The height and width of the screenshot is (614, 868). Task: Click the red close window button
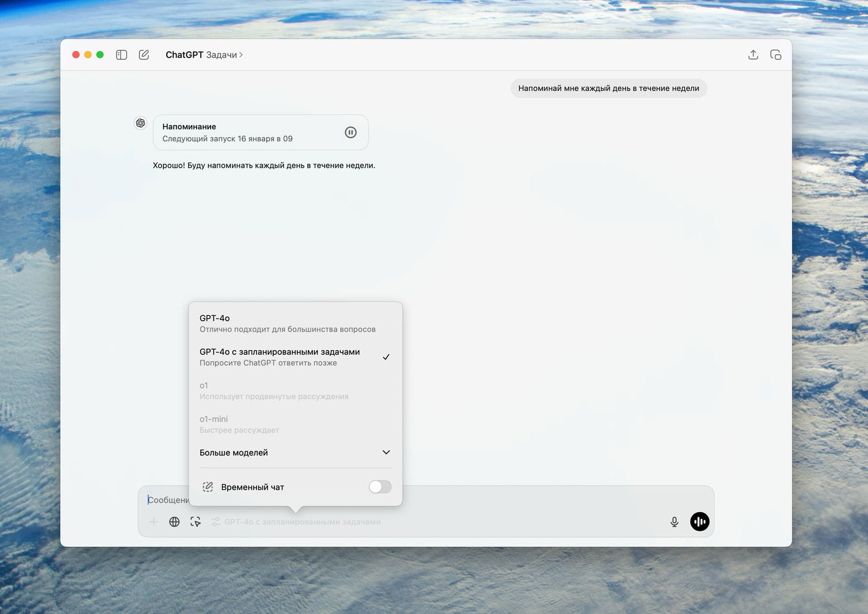point(76,55)
